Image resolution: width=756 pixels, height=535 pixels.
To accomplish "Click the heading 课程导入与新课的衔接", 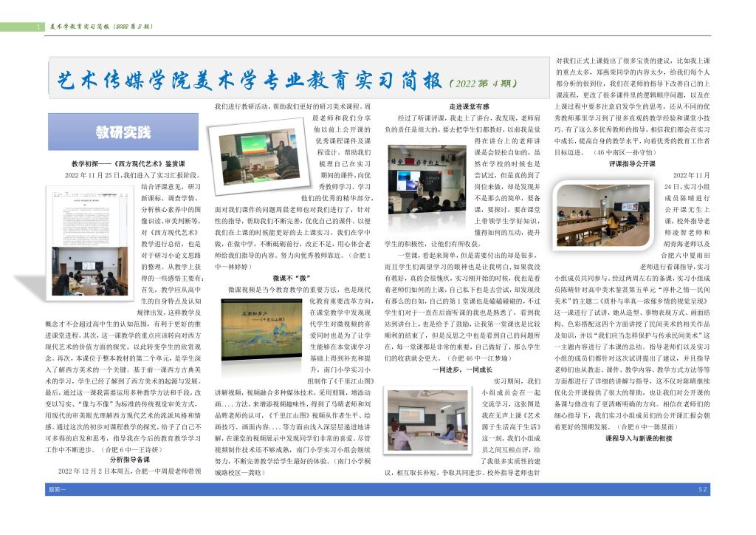I will [639, 438].
